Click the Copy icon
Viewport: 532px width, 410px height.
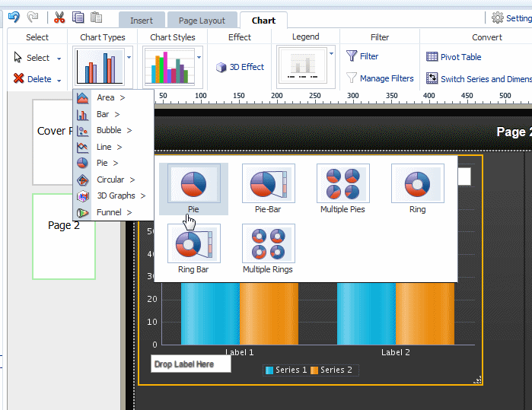(x=78, y=17)
